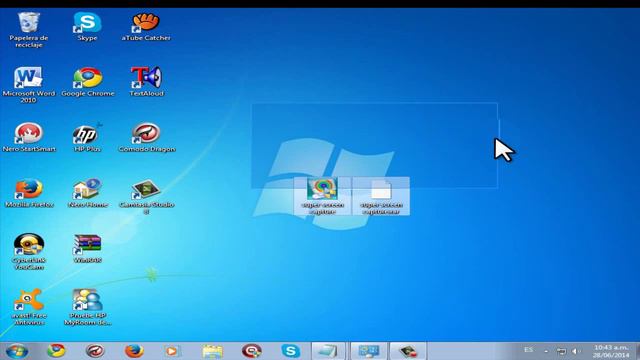Select the Skype desktop shortcut
This screenshot has height=360, width=640.
pos(87,27)
